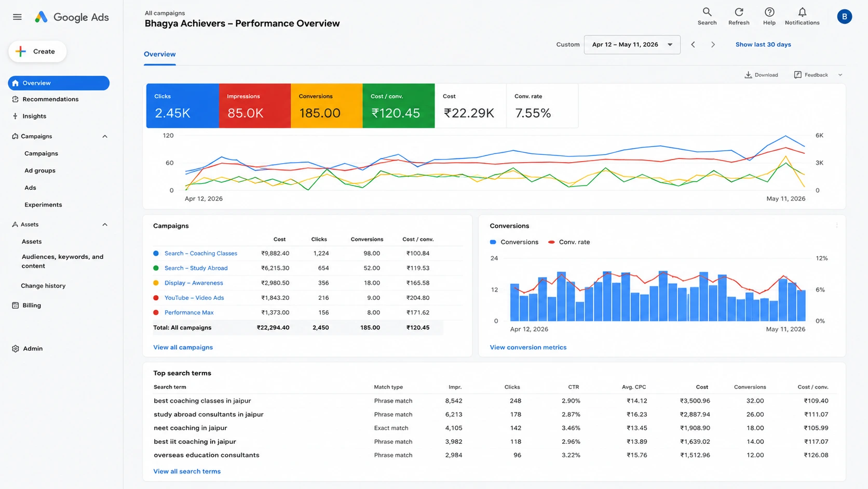868x489 pixels.
Task: Click View all campaigns link
Action: click(183, 348)
